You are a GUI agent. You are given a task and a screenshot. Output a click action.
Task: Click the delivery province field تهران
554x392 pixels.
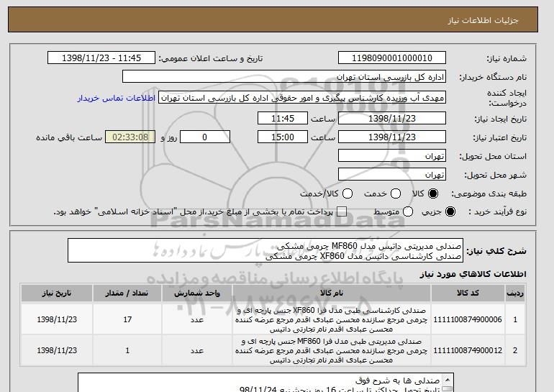(392, 156)
